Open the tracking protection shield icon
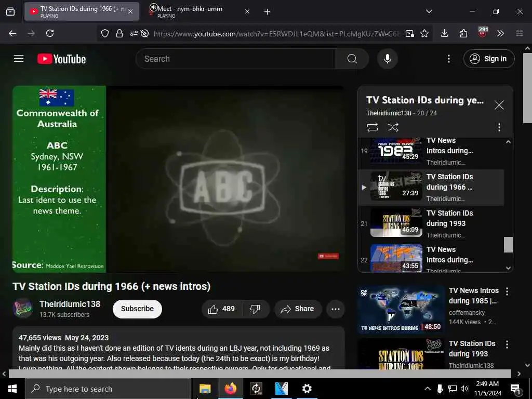This screenshot has height=399, width=532. click(105, 33)
